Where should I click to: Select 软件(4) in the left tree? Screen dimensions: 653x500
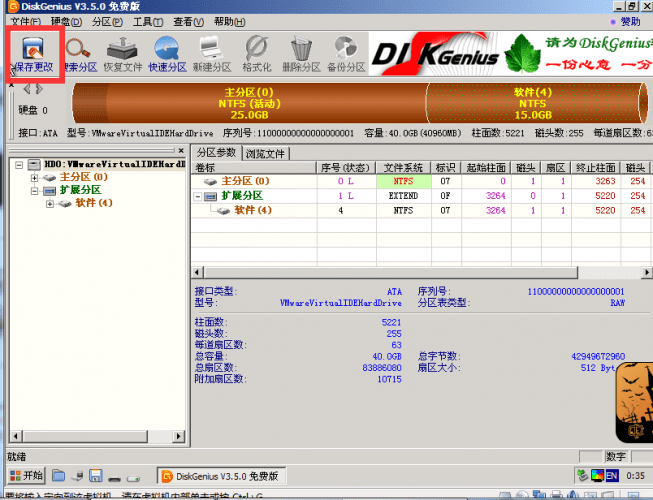pyautogui.click(x=94, y=203)
